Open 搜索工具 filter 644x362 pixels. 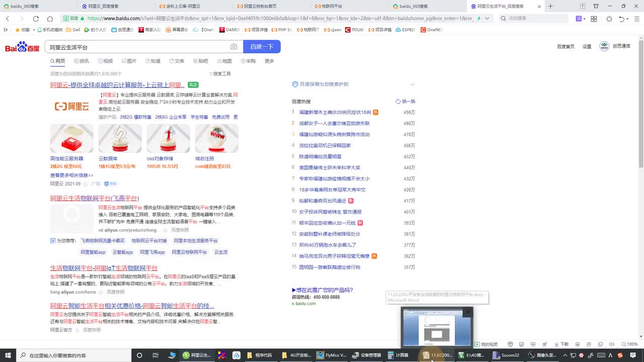pos(220,74)
